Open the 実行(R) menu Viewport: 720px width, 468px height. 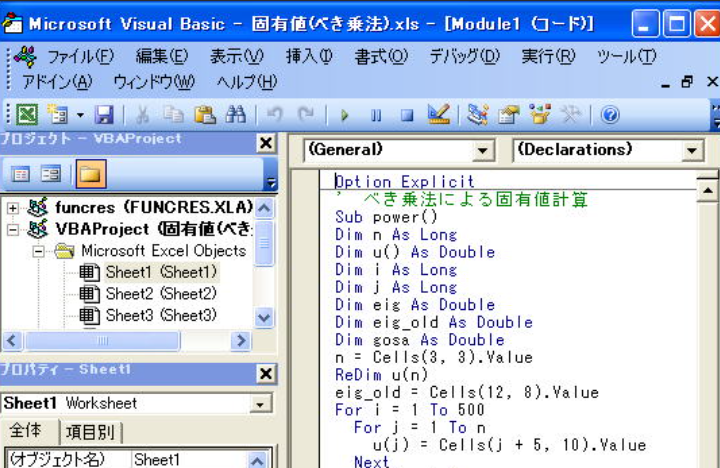click(x=548, y=56)
